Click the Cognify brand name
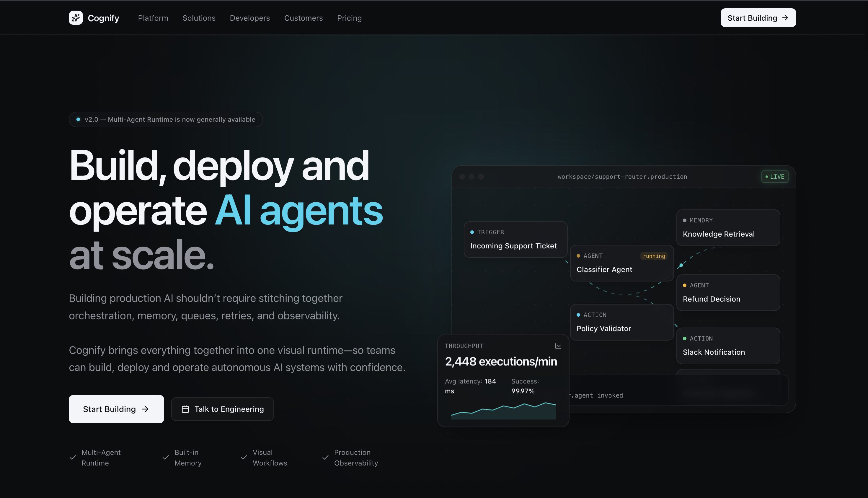Viewport: 868px width, 498px height. [103, 18]
